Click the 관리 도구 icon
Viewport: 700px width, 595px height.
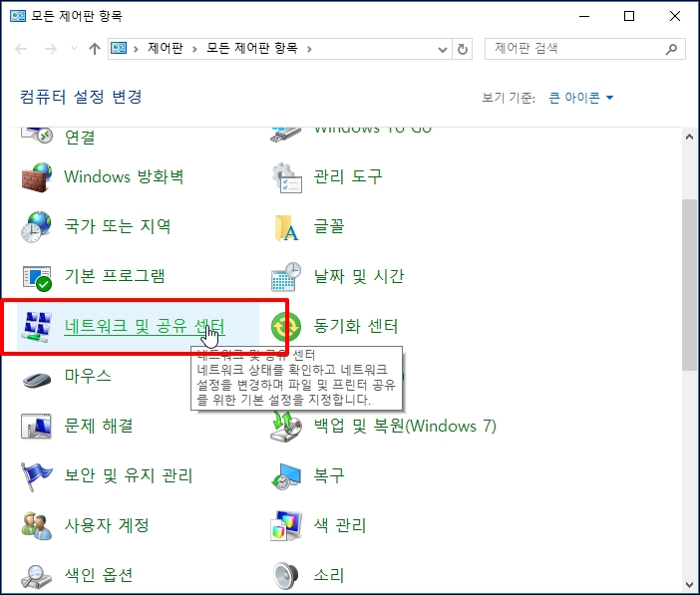286,177
